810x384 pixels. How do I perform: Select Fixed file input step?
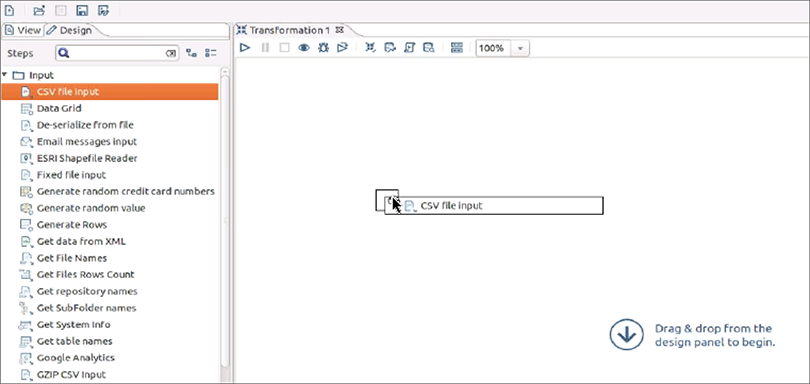coord(71,175)
